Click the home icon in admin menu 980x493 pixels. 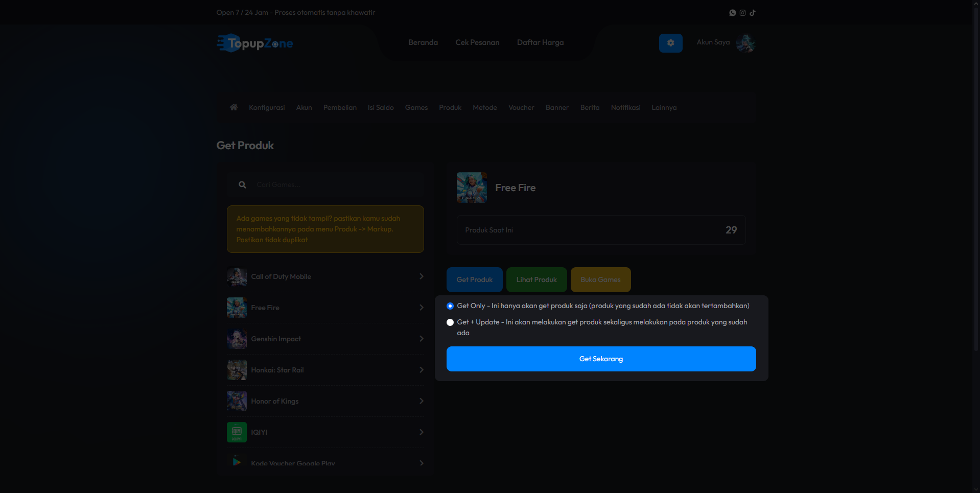click(234, 107)
